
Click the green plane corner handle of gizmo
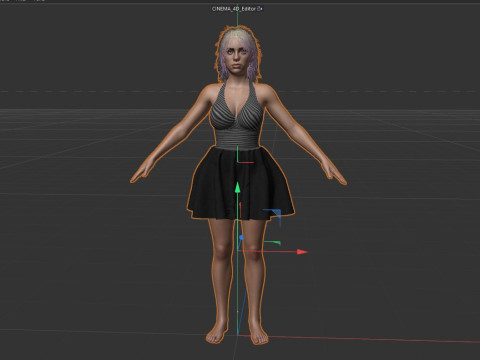point(273,243)
